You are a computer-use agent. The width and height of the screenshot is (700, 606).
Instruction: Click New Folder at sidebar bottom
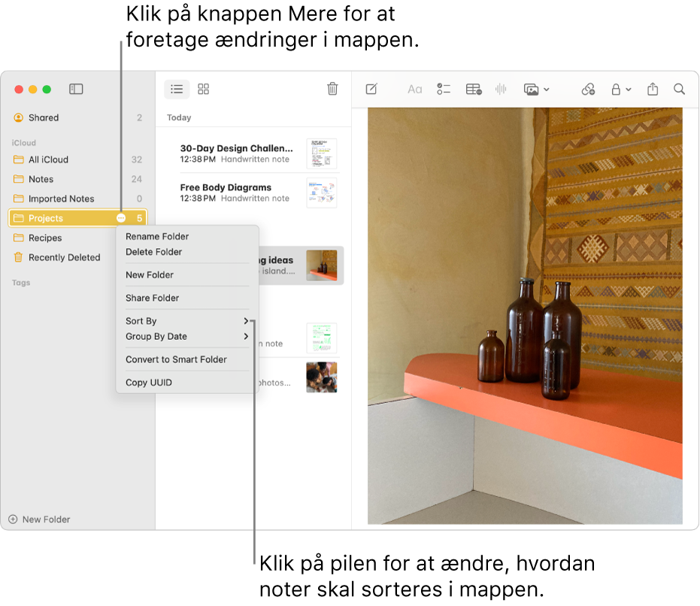[x=39, y=520]
